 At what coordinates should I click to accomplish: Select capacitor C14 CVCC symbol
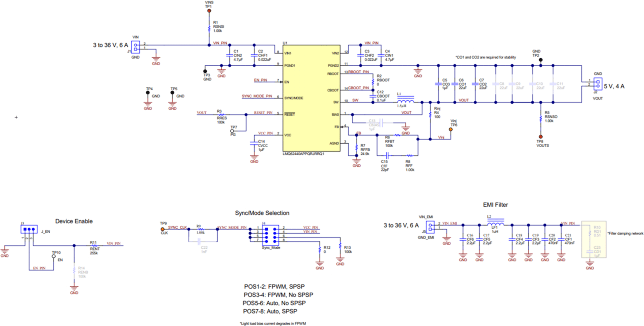pyautogui.click(x=254, y=143)
